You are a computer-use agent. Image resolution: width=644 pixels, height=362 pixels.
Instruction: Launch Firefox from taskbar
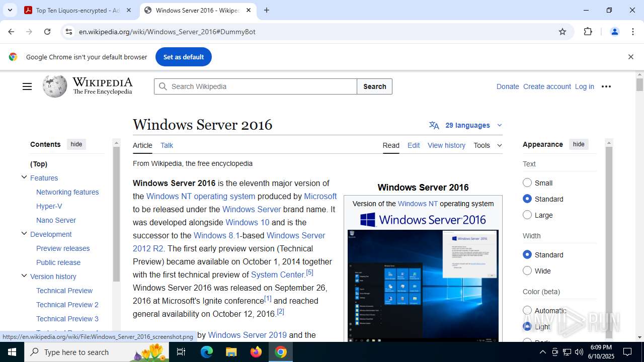pyautogui.click(x=256, y=352)
